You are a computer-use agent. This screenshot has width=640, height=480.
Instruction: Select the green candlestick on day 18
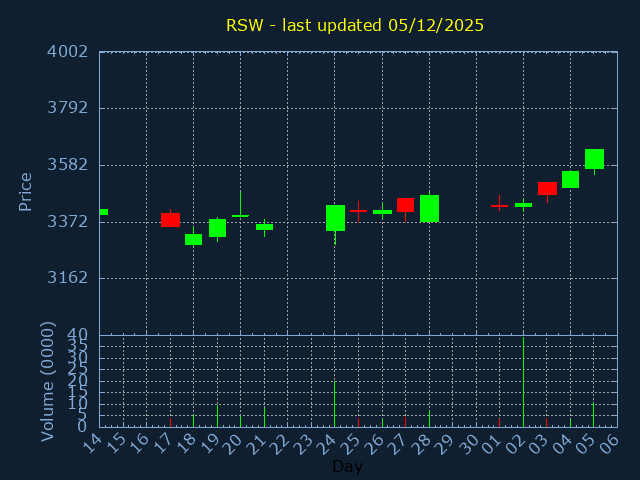[x=194, y=239]
